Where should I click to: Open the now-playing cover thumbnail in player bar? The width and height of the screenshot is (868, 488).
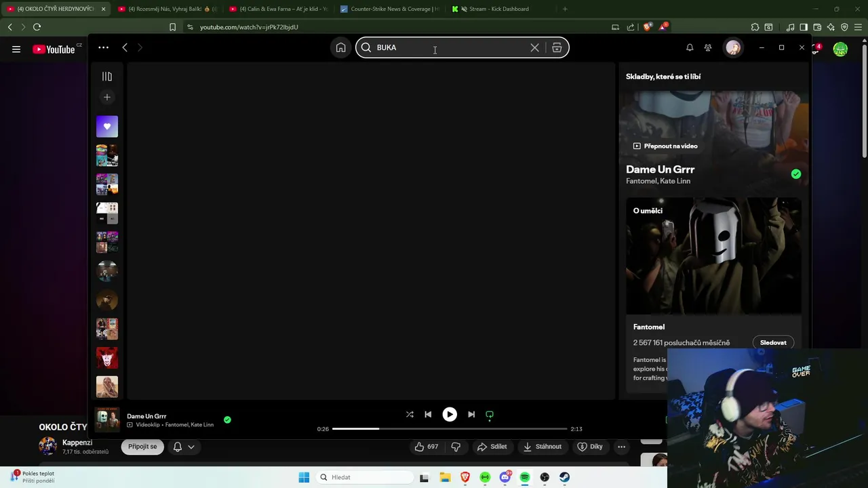pyautogui.click(x=106, y=419)
